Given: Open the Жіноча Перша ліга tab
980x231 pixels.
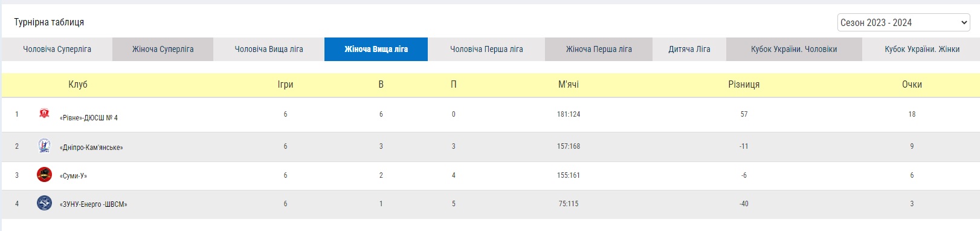Looking at the screenshot, I should tap(599, 49).
